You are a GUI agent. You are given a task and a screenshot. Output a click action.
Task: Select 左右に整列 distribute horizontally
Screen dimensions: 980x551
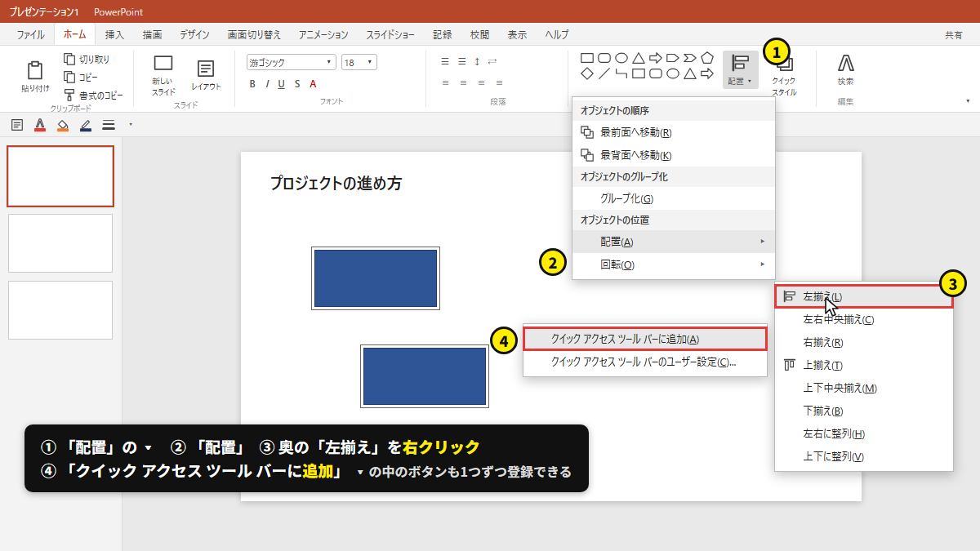864,433
